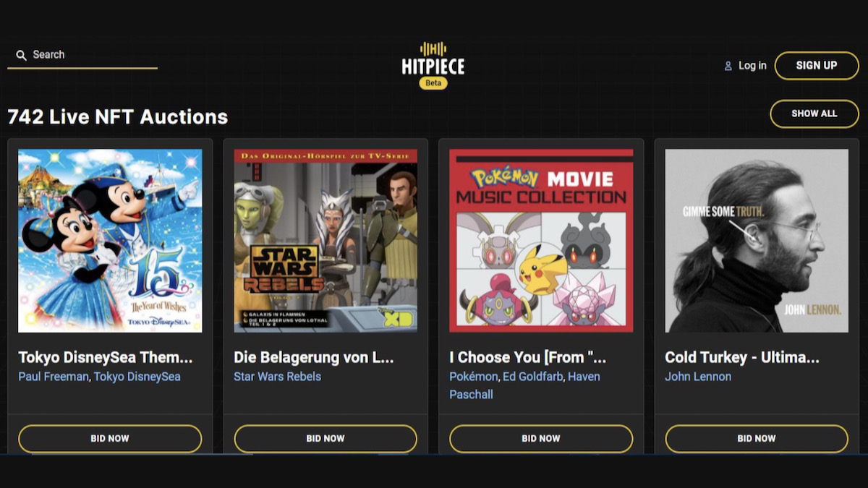
Task: Open the Star Wars Rebels artist link
Action: click(277, 377)
